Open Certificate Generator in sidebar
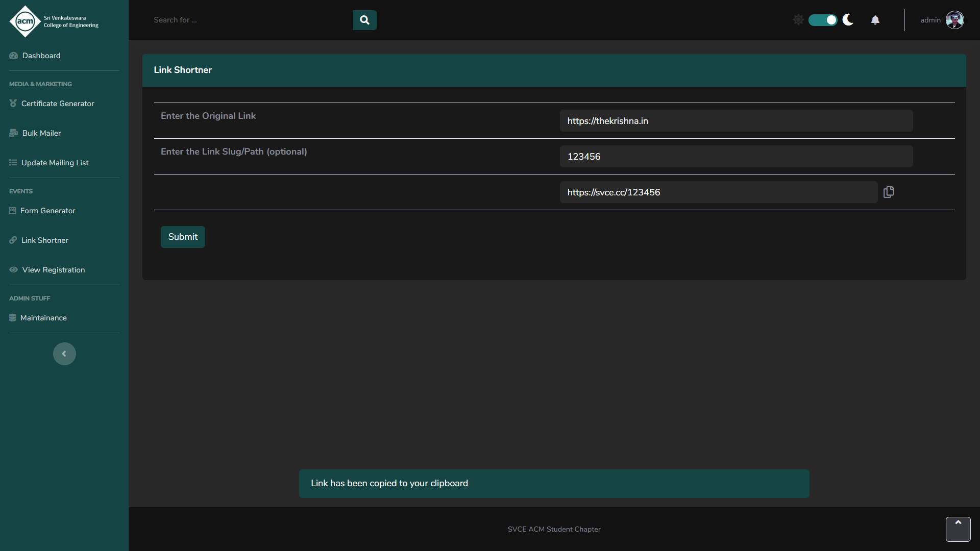 57,104
